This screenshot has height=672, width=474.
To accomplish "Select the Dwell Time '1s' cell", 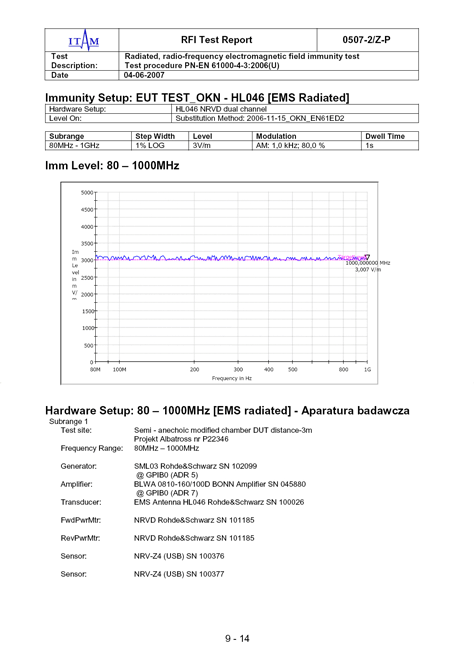I will (390, 145).
